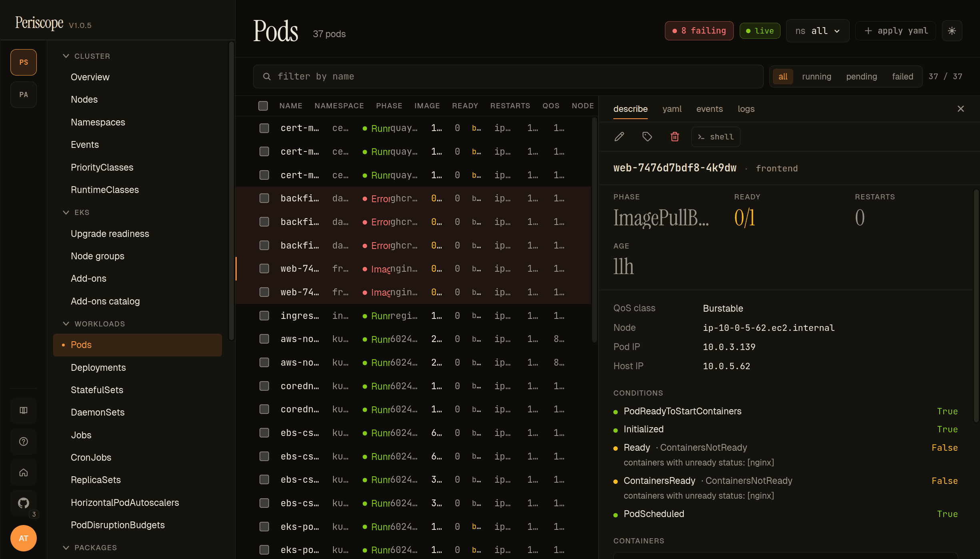Switch to the events tab

(x=709, y=109)
